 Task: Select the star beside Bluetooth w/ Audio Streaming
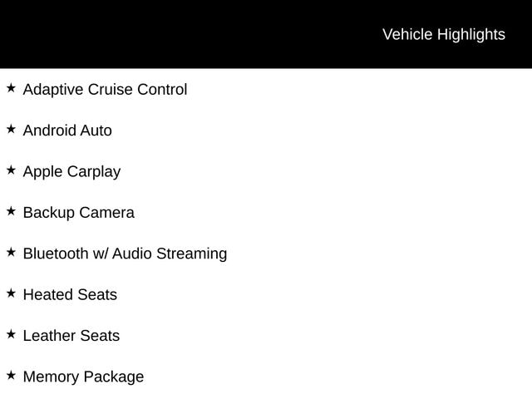point(11,252)
